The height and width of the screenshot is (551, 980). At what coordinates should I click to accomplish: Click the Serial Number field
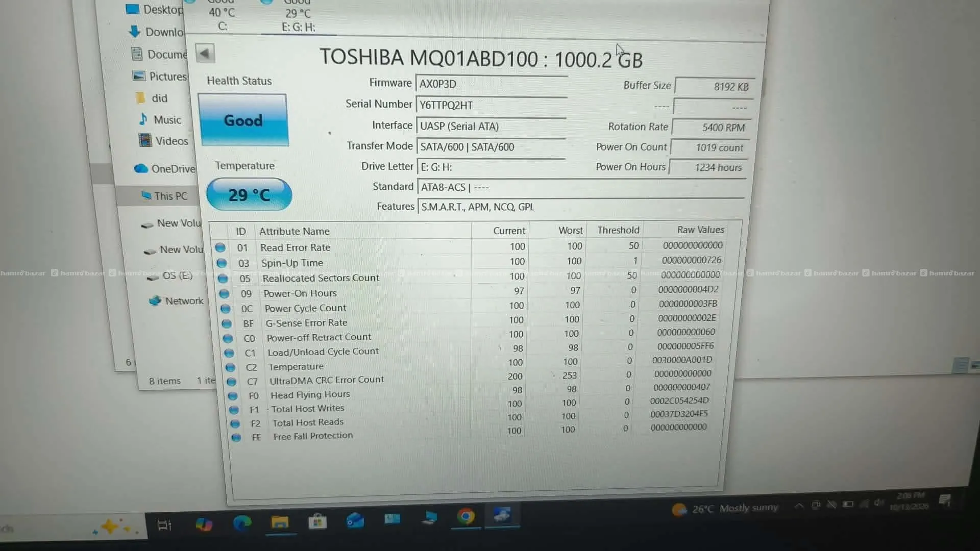point(491,105)
